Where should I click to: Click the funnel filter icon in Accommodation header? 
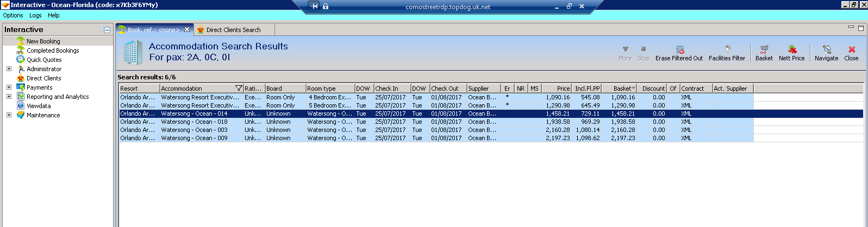coord(239,88)
